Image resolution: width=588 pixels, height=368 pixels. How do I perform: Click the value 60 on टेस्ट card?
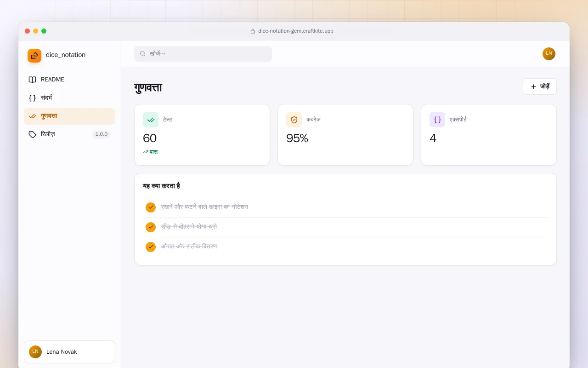click(150, 138)
